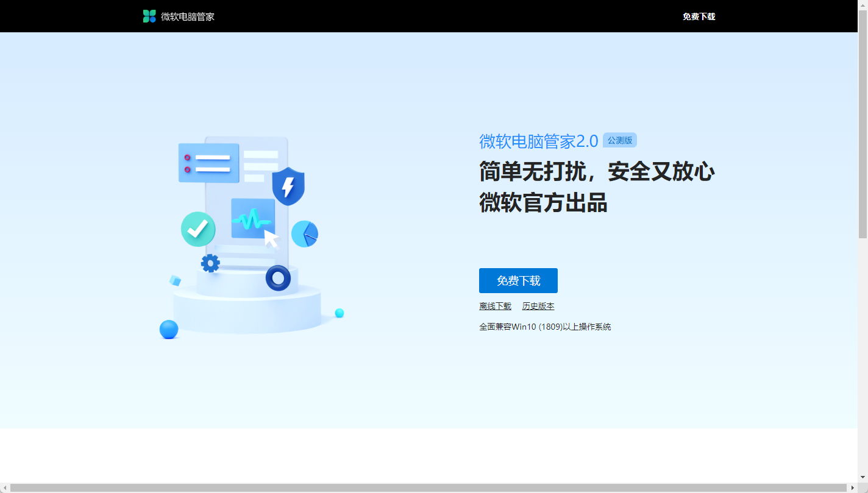Click the 公测版 badge

(x=620, y=140)
